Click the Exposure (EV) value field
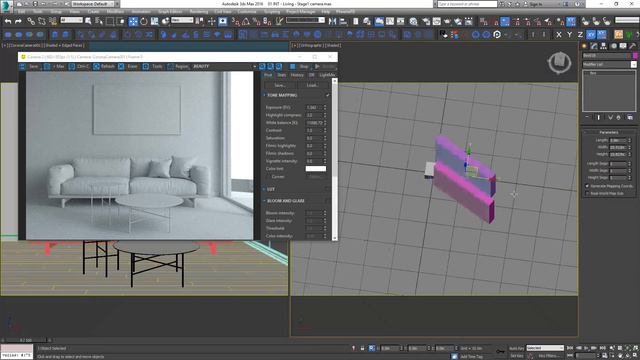640x360 pixels. click(313, 107)
